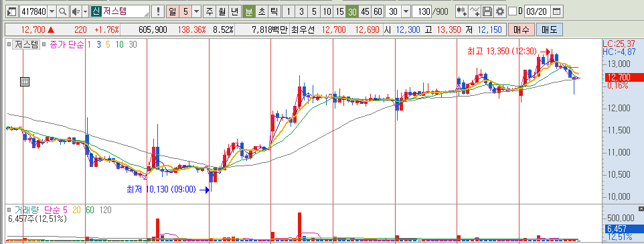The image size is (644, 244).
Task: Choose the 1 minute interval button
Action: tap(289, 11)
